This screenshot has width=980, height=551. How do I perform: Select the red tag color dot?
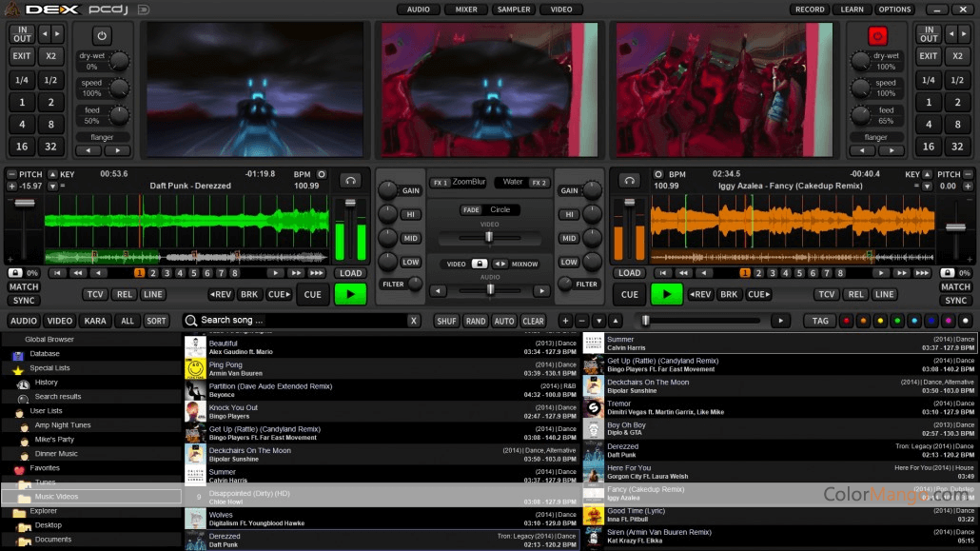845,322
